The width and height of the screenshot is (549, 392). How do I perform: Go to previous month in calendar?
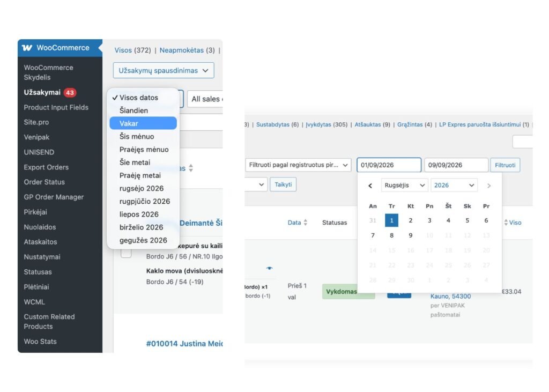coord(370,186)
